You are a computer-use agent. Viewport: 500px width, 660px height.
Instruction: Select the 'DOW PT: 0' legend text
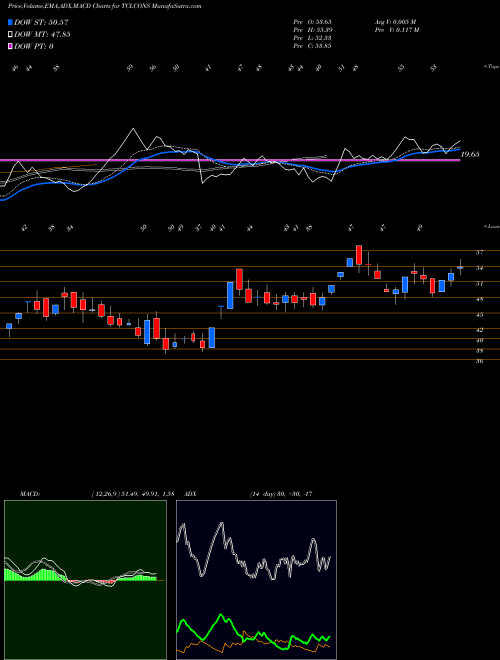[x=34, y=46]
